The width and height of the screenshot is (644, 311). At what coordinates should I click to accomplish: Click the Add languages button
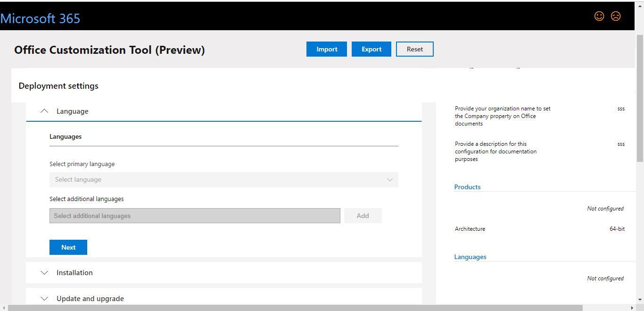(363, 216)
